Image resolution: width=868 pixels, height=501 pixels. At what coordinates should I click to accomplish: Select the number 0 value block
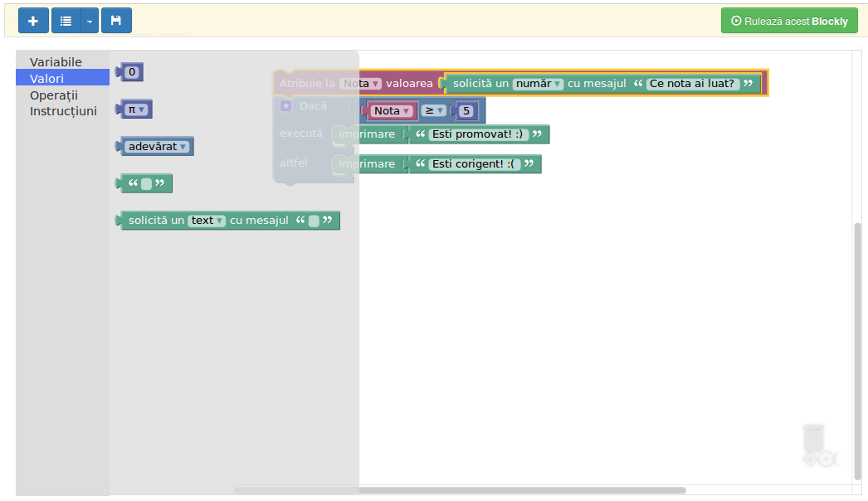131,73
